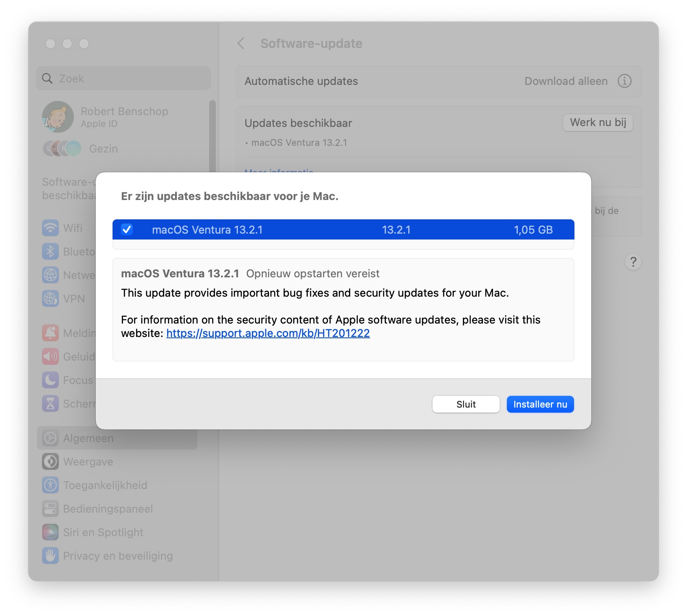Go back with the chevron arrow
The height and width of the screenshot is (616, 687).
pos(241,43)
